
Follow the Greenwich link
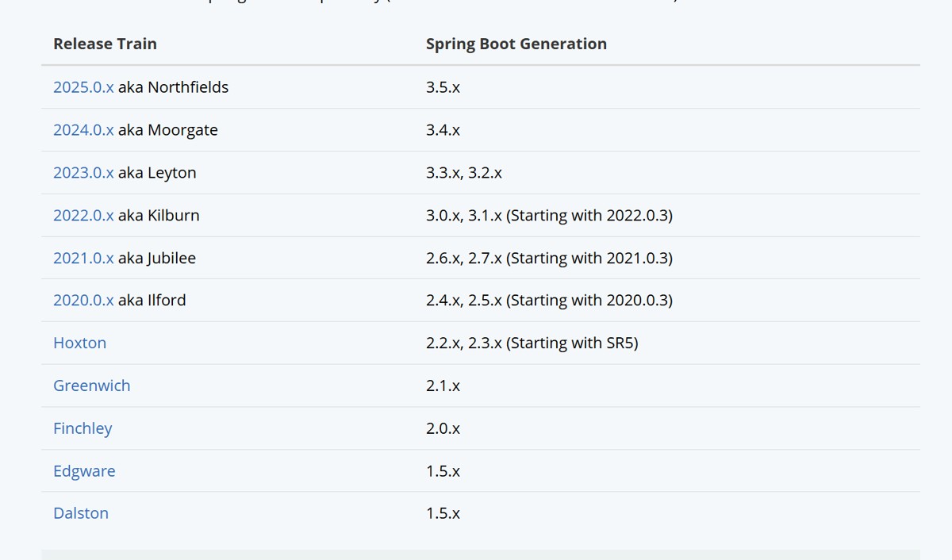pyautogui.click(x=91, y=386)
